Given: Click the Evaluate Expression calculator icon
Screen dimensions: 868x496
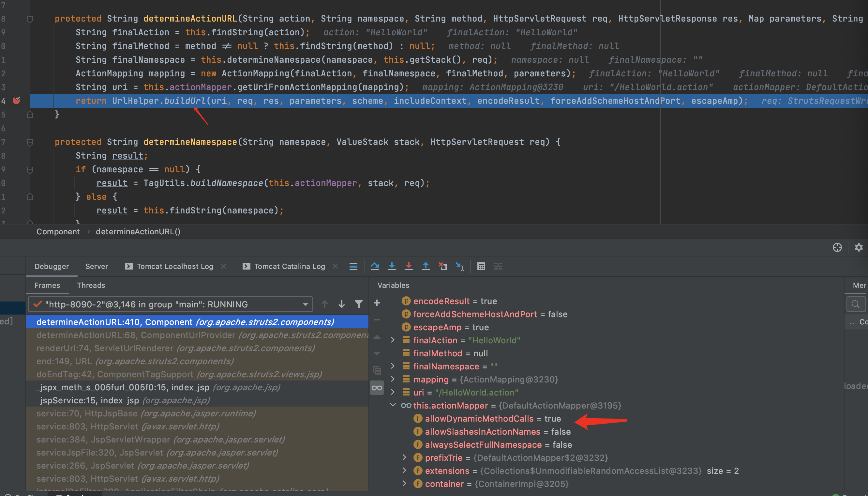Looking at the screenshot, I should point(481,266).
